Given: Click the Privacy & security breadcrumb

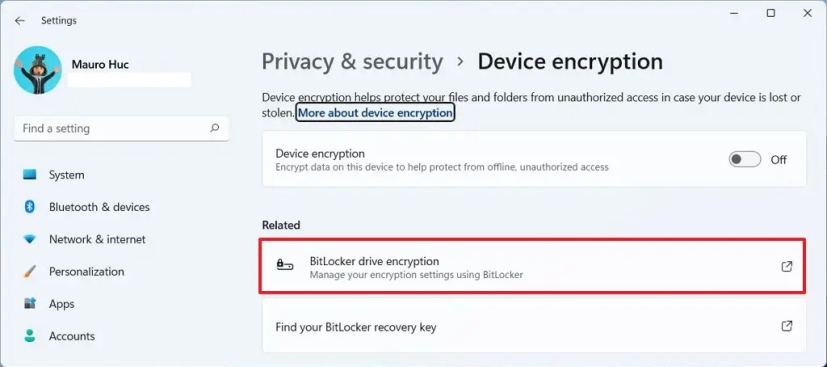Looking at the screenshot, I should tap(352, 62).
